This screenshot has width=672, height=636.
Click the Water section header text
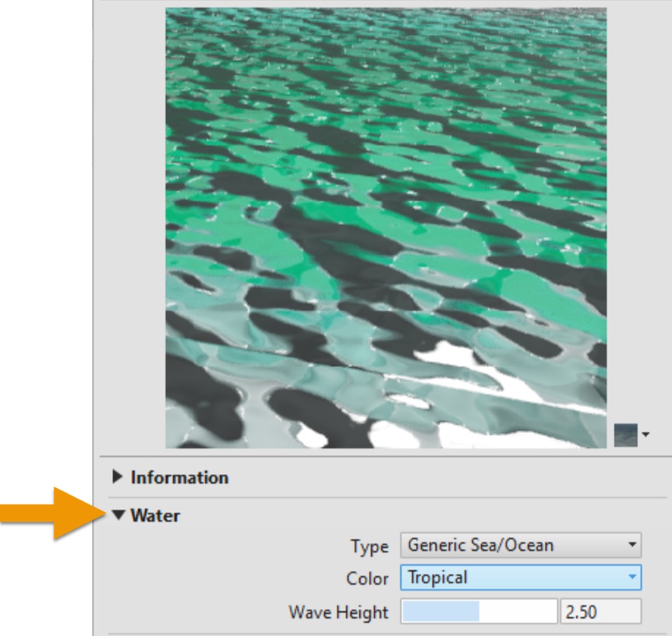coord(155,516)
